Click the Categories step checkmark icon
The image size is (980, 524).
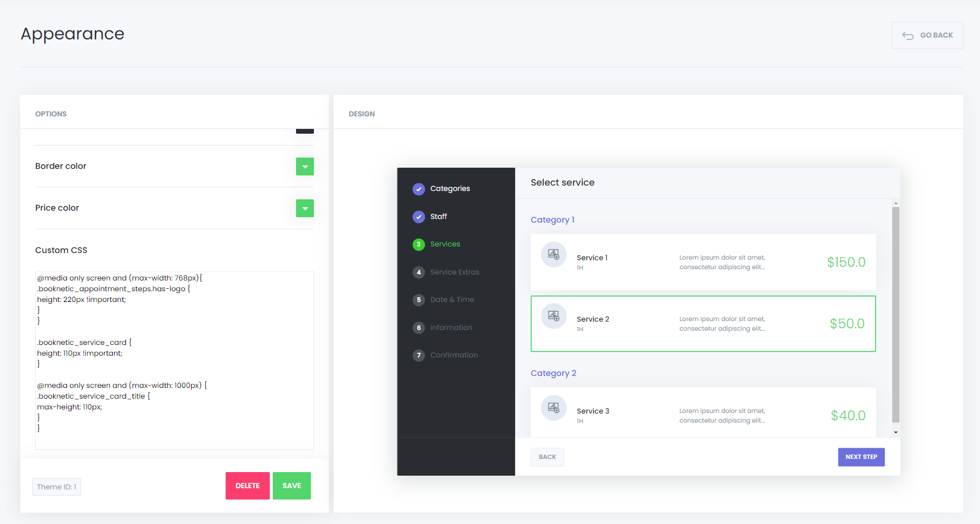[419, 189]
